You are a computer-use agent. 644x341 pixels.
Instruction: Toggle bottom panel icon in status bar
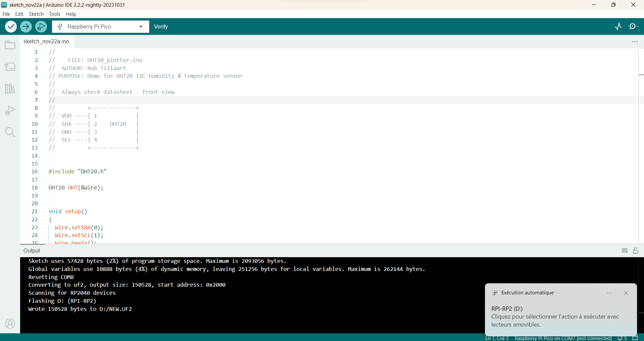click(635, 338)
